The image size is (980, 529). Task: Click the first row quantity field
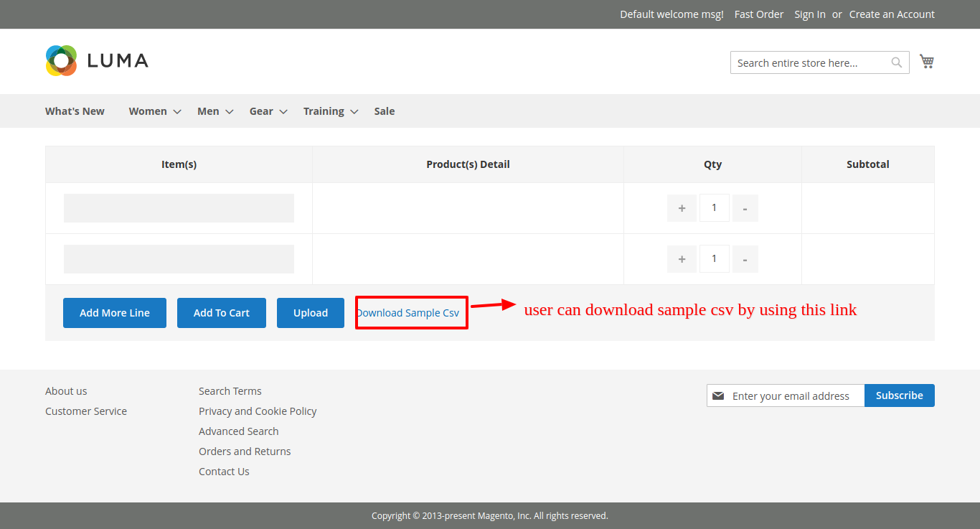(x=715, y=208)
